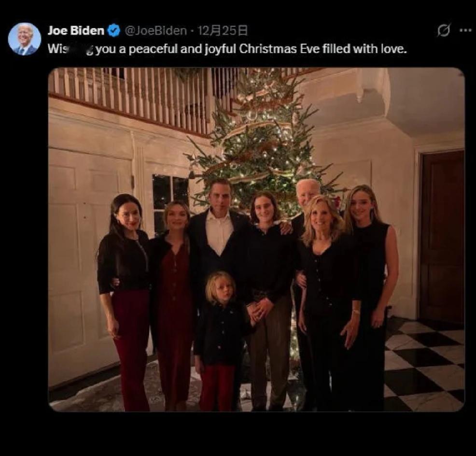The height and width of the screenshot is (456, 476).
Task: Open the three-dot more options menu
Action: pyautogui.click(x=465, y=30)
